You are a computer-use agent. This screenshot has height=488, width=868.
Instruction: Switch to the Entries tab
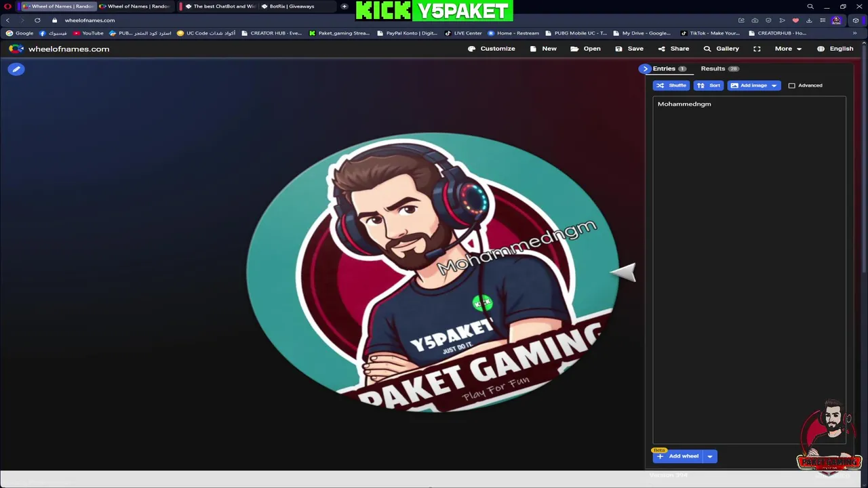click(x=669, y=68)
